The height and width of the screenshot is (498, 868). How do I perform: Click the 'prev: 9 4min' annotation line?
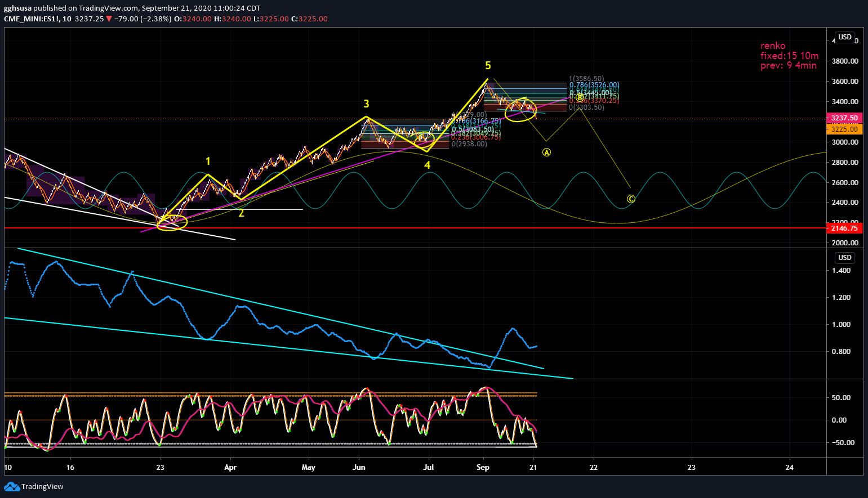[x=789, y=65]
